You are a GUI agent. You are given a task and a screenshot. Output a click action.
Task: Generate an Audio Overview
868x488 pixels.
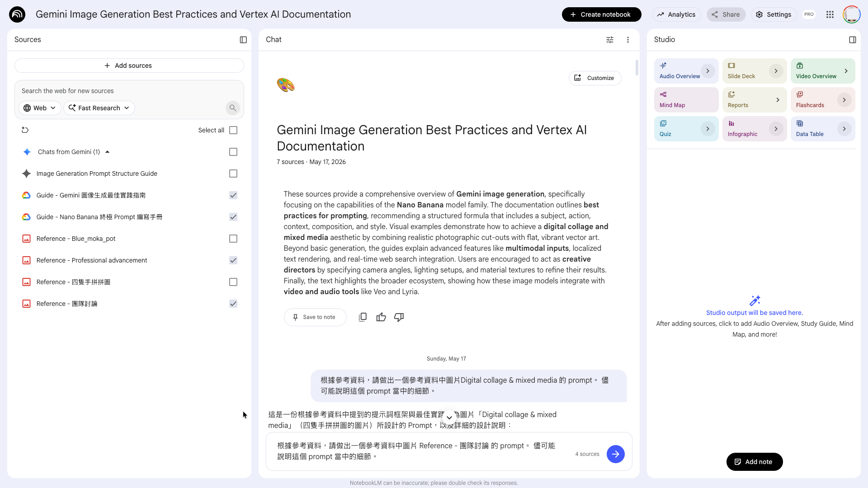[679, 71]
